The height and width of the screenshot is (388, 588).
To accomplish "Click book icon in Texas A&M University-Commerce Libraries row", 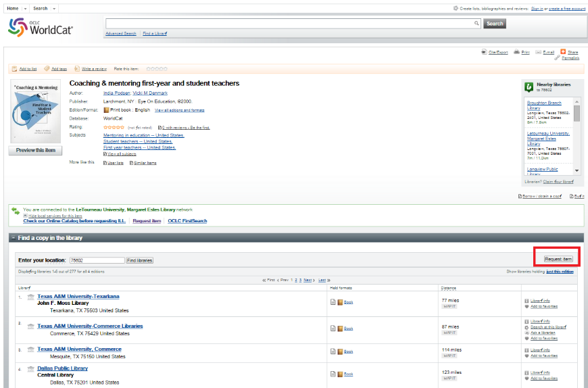I will point(340,329).
